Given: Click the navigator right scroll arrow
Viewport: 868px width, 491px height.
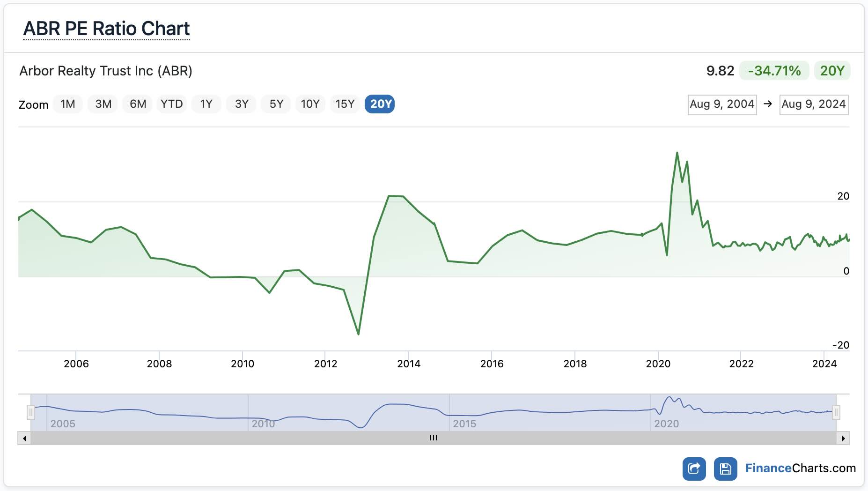Looking at the screenshot, I should (x=843, y=438).
